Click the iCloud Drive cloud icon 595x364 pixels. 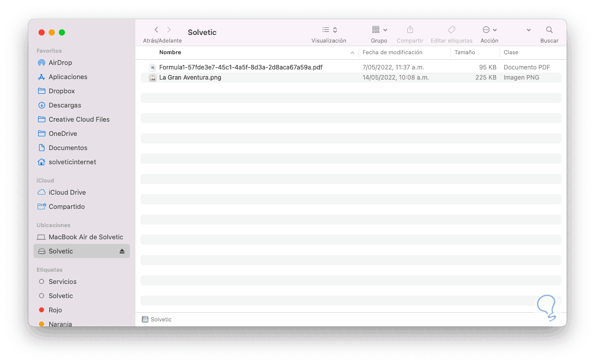click(x=42, y=192)
